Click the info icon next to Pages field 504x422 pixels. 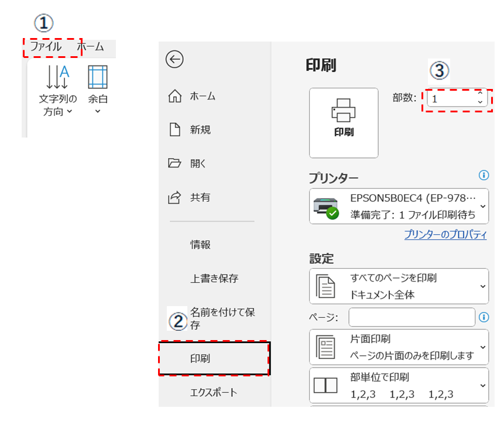(484, 317)
